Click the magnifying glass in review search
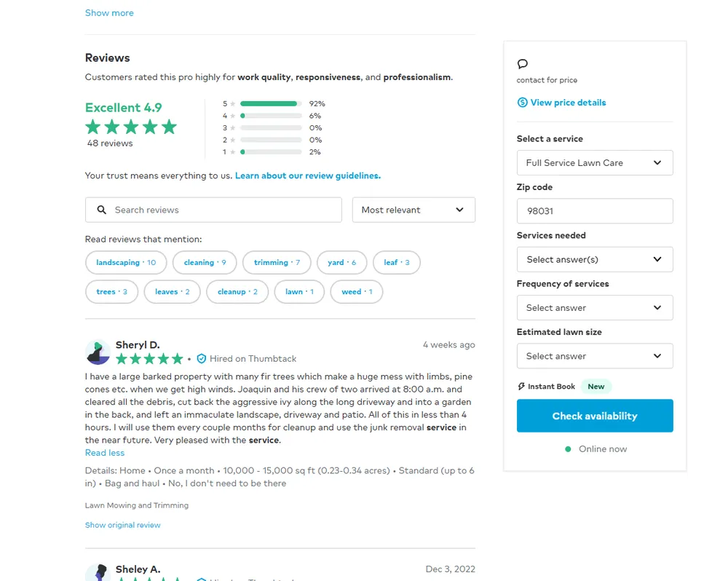 pos(102,210)
